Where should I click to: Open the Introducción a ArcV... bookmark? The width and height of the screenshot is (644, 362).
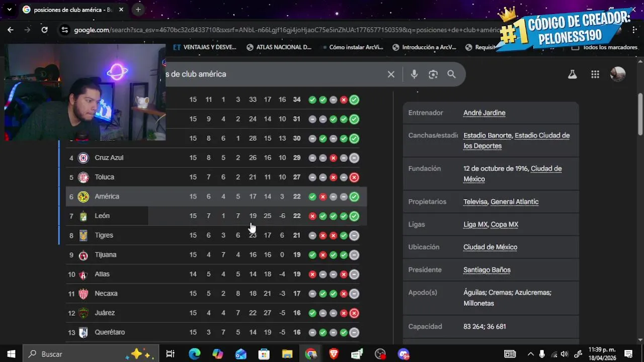[424, 47]
